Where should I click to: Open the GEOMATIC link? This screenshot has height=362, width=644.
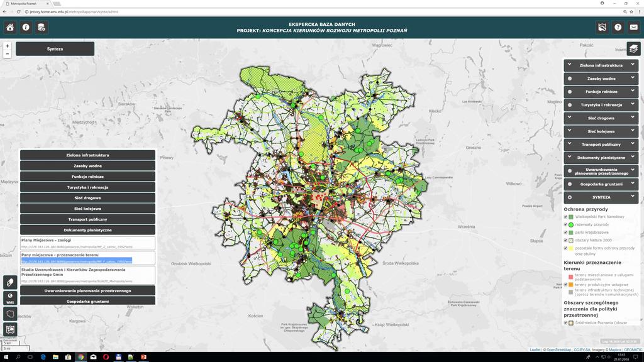tap(633, 349)
